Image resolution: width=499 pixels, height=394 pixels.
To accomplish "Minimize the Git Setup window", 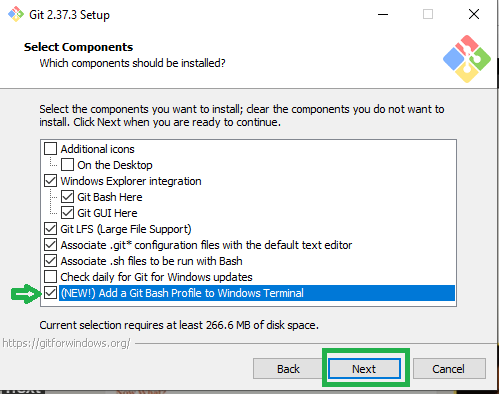I will [x=383, y=14].
